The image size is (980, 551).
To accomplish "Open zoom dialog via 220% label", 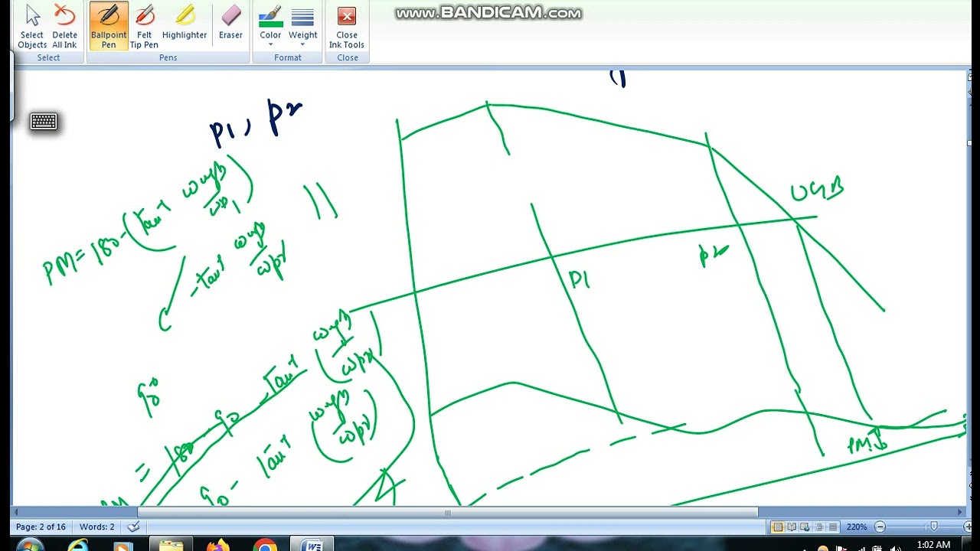I will click(857, 527).
